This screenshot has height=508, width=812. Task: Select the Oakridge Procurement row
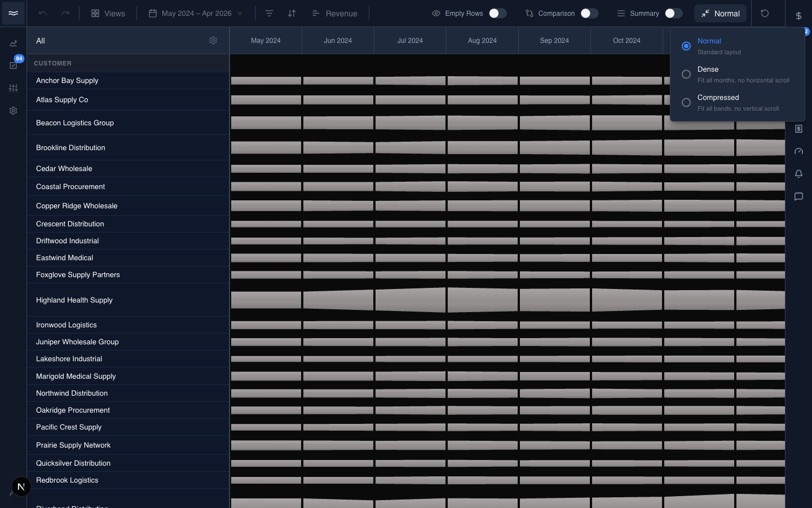tap(128, 410)
